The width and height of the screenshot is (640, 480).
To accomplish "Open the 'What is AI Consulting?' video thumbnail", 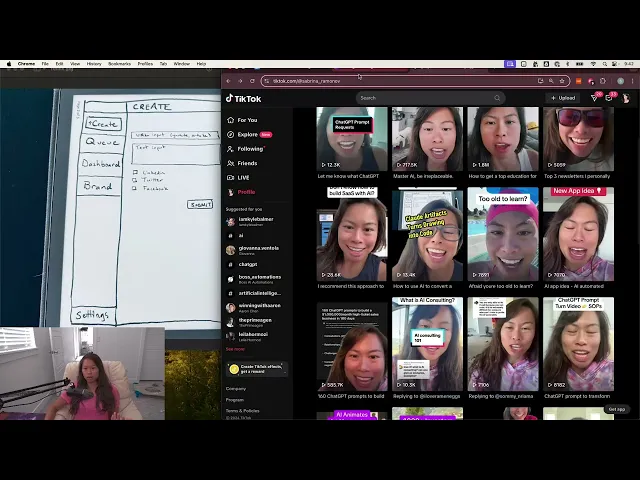I will pyautogui.click(x=427, y=344).
